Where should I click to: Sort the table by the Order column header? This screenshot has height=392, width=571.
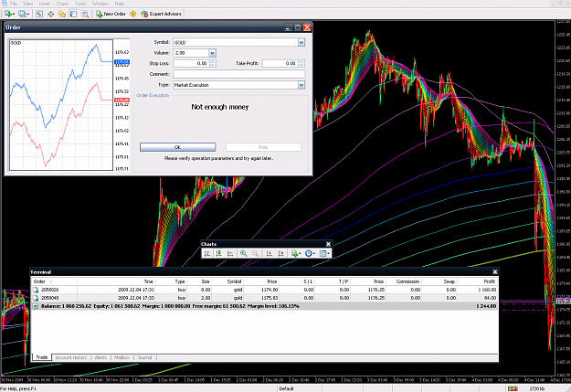coord(54,281)
